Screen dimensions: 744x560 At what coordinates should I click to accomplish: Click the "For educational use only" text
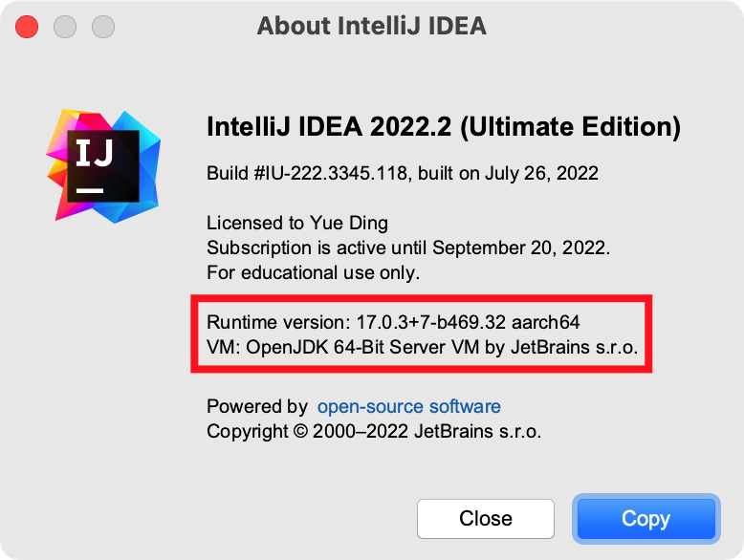pyautogui.click(x=313, y=273)
